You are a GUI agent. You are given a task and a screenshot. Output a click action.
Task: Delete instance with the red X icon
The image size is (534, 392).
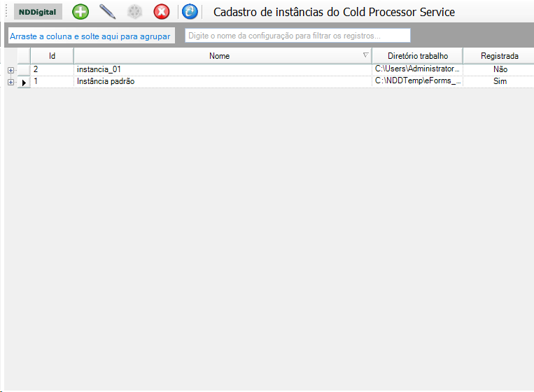coord(162,12)
